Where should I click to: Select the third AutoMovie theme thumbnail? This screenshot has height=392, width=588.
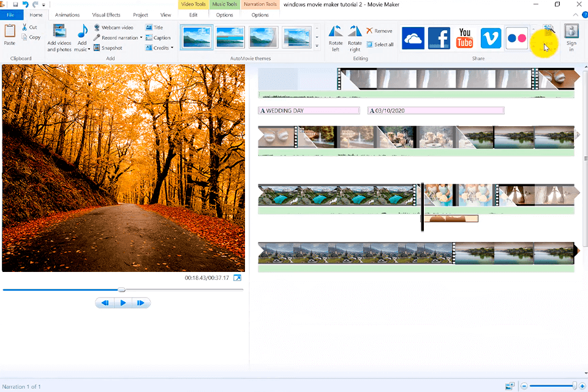point(263,37)
